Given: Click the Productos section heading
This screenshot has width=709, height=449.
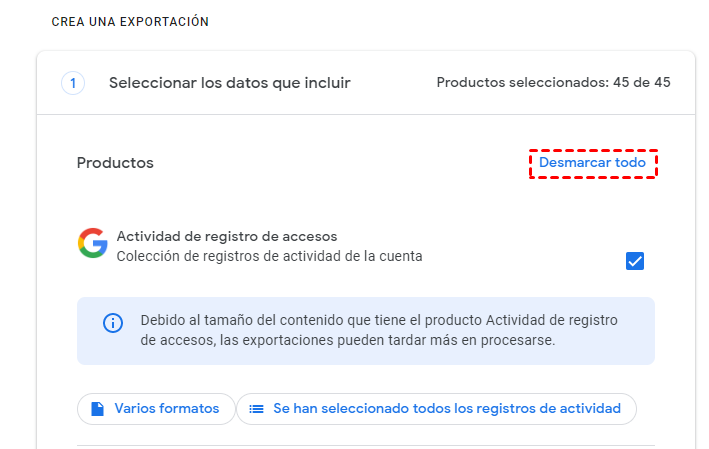Looking at the screenshot, I should [x=115, y=163].
